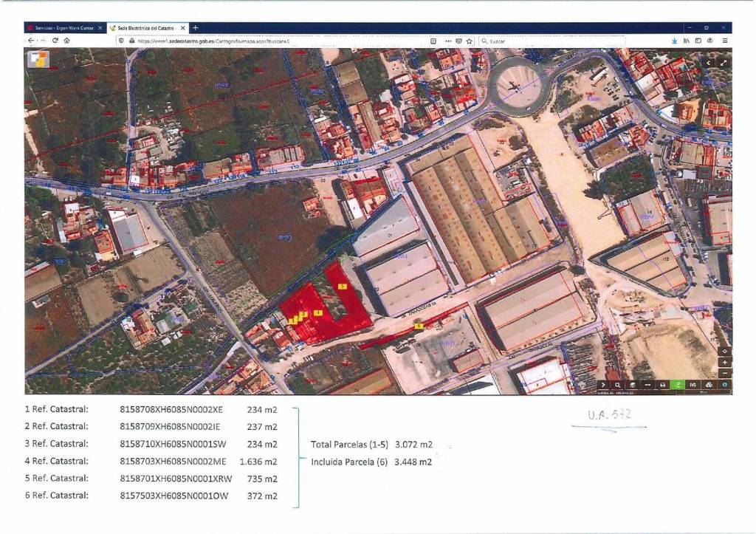
Task: Click the map zoom out minus button
Action: pos(724,373)
